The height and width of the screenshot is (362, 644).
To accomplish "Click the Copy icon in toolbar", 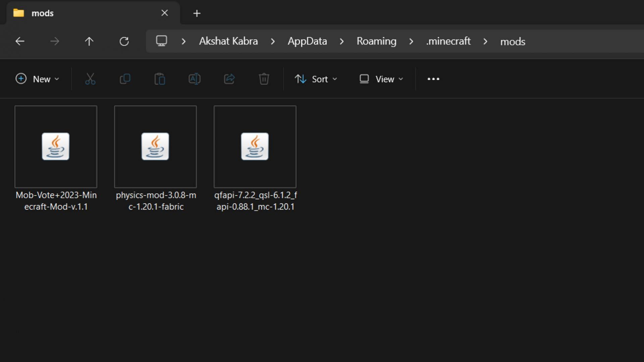I will pyautogui.click(x=125, y=79).
